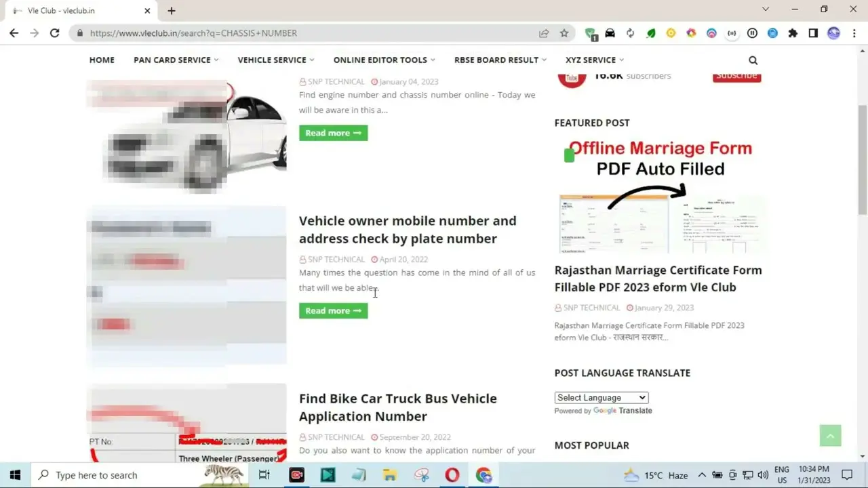Open the Chrome side panel
This screenshot has height=488, width=868.
pyautogui.click(x=813, y=33)
